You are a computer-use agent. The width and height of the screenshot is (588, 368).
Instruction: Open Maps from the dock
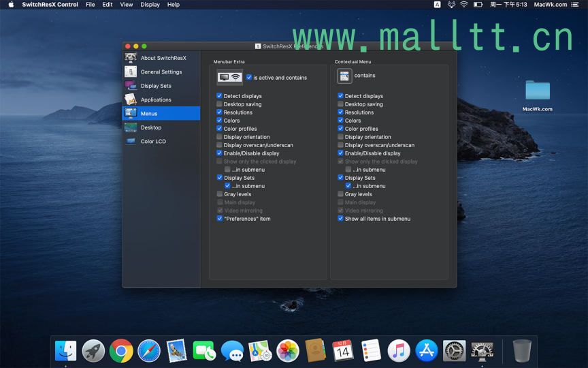pos(260,351)
